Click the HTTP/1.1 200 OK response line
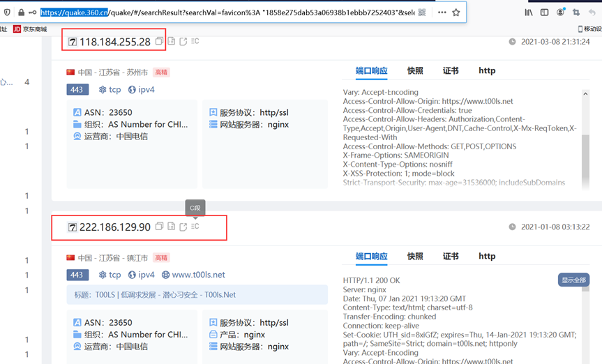Image resolution: width=602 pixels, height=364 pixels. [x=371, y=280]
